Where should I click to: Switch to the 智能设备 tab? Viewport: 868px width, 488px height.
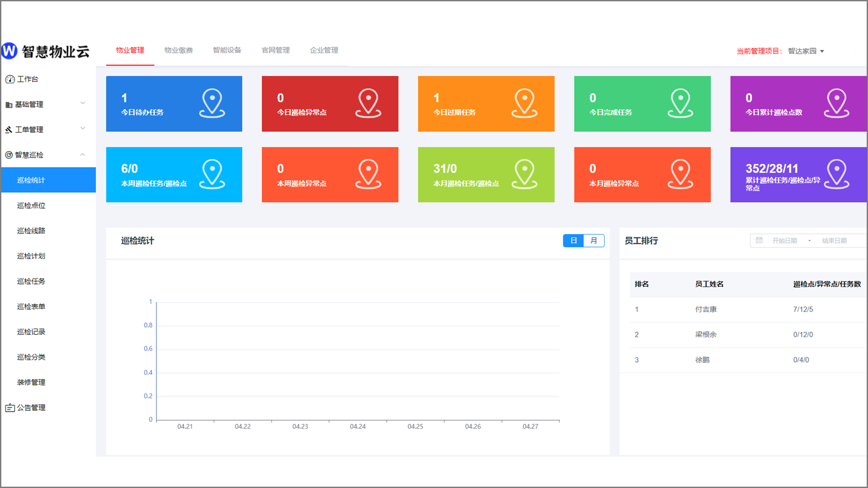[x=227, y=50]
